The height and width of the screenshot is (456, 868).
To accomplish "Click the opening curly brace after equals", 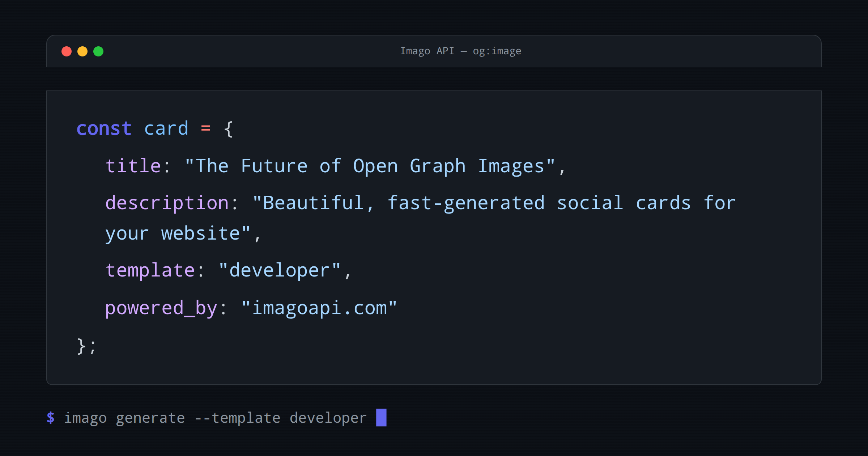I will (x=228, y=128).
